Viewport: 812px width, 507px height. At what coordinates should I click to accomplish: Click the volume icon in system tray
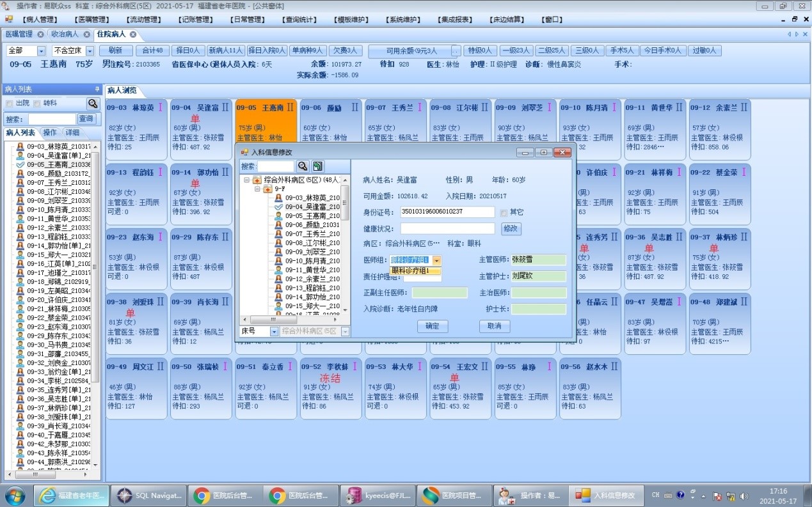[744, 496]
